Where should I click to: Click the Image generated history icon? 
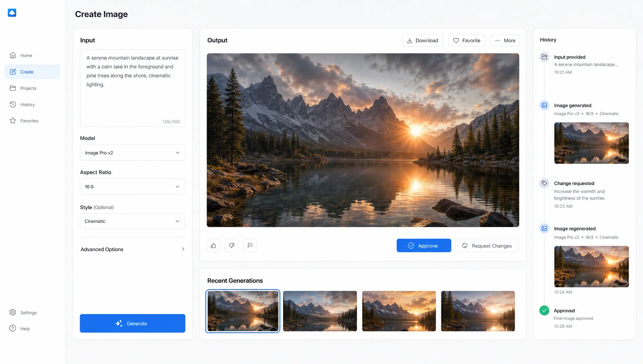[x=544, y=105]
